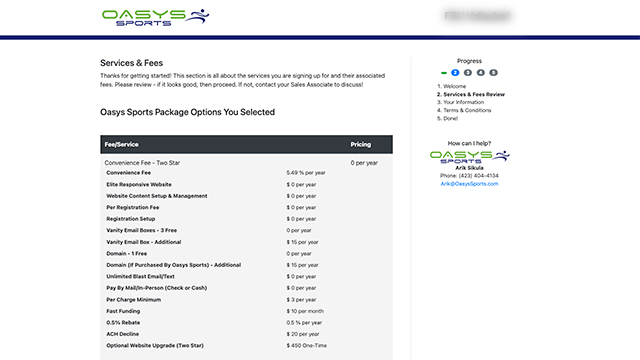Go to 3. Your Information step
Screen dimensions: 640x360
click(x=460, y=102)
